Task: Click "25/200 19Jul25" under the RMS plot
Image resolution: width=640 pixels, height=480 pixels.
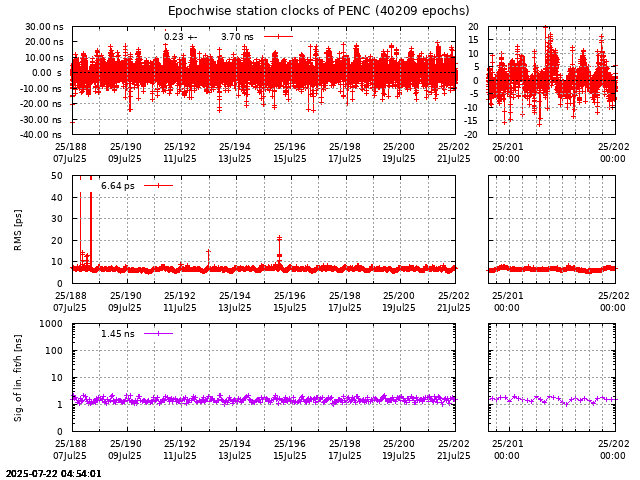Action: 398,302
